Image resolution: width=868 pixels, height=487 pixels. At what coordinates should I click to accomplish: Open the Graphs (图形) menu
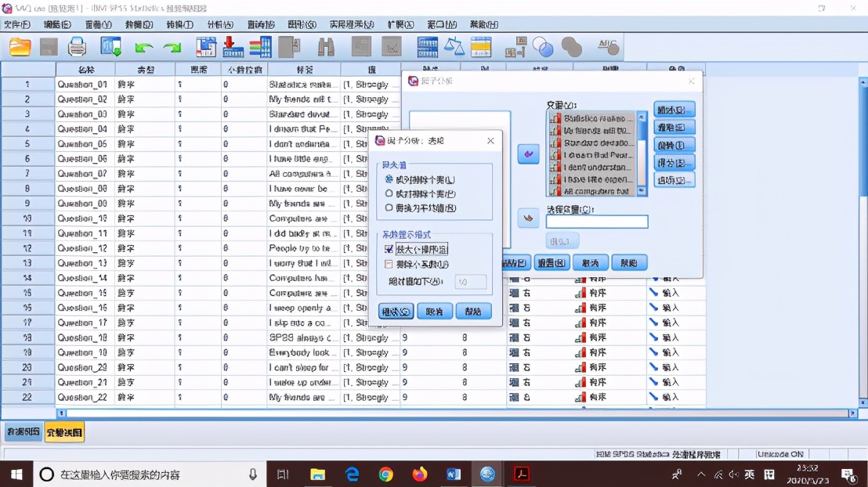click(302, 24)
